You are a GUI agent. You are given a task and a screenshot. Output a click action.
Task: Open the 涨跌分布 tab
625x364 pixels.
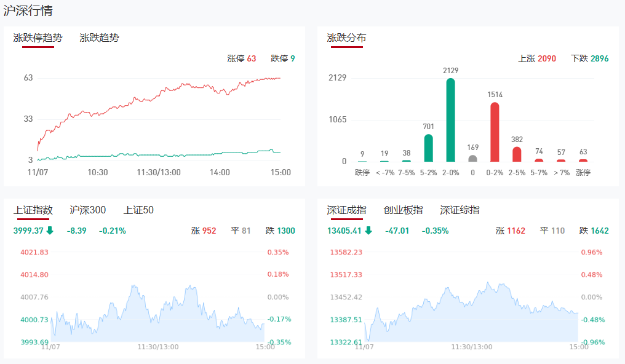pyautogui.click(x=346, y=38)
